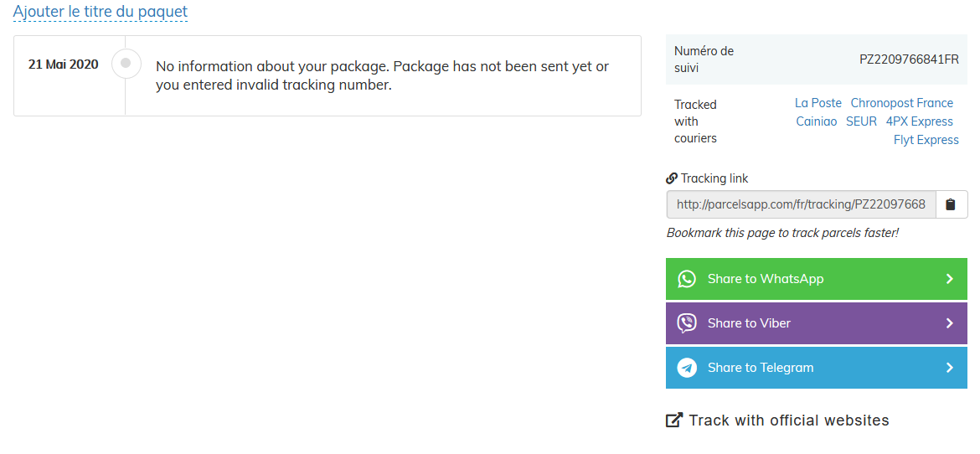Image resolution: width=980 pixels, height=454 pixels.
Task: Click the Viber logo icon
Action: point(687,323)
